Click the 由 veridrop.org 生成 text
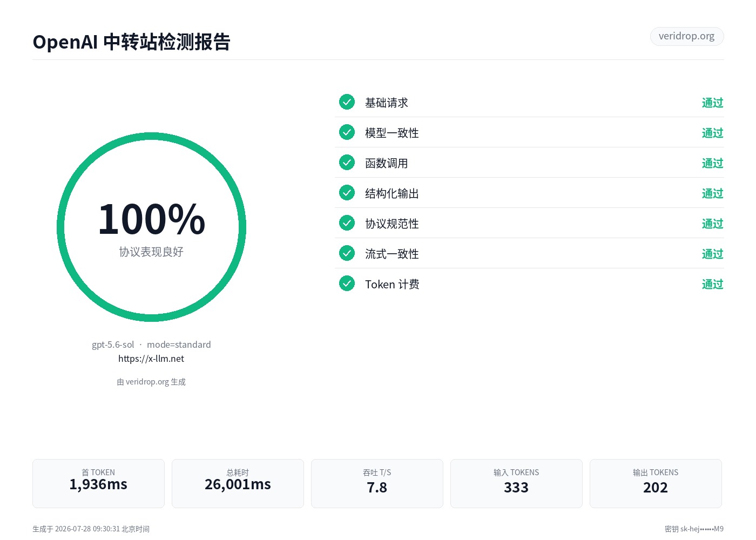The image size is (756, 540). (x=151, y=382)
